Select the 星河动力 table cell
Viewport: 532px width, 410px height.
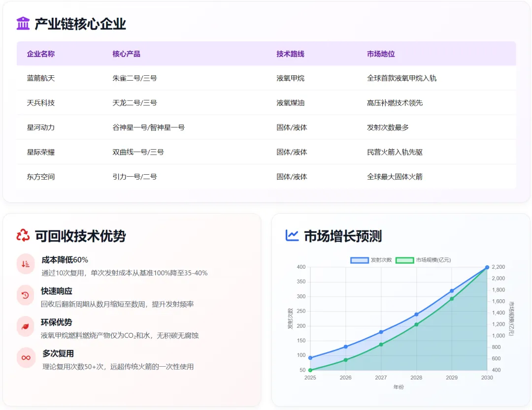pos(41,127)
